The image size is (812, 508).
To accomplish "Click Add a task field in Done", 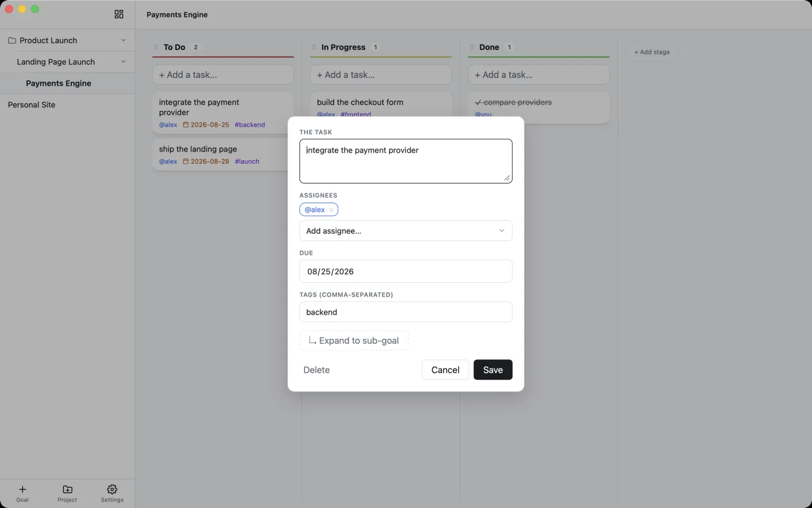I will (538, 75).
